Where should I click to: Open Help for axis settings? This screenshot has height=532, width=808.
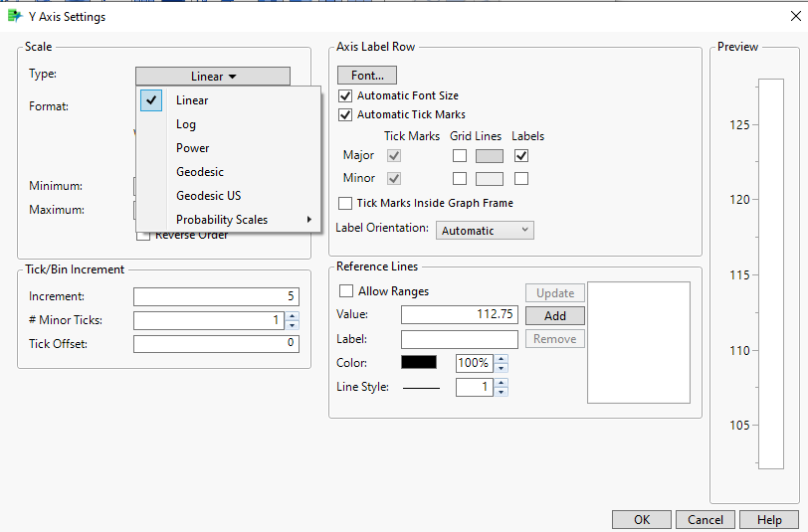pos(769,520)
